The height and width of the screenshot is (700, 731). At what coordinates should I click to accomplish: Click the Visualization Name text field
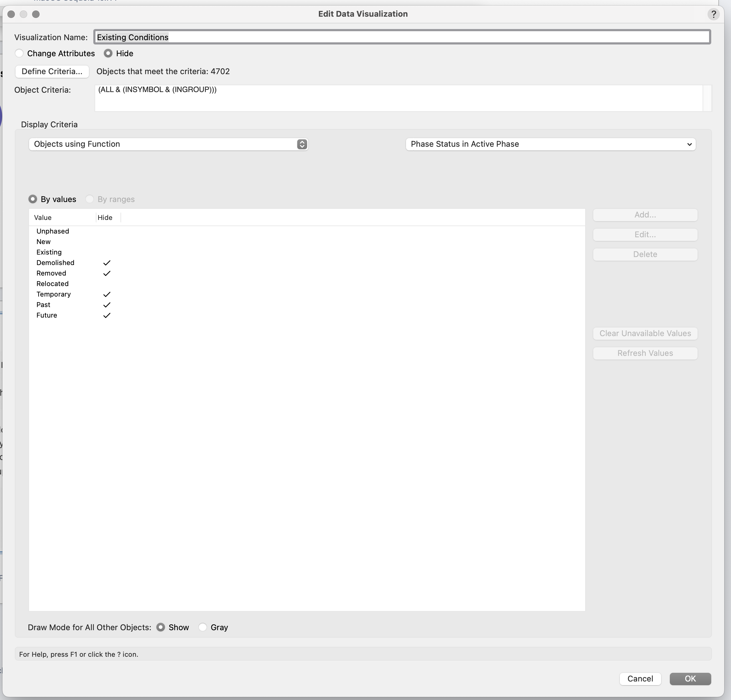[x=402, y=37]
